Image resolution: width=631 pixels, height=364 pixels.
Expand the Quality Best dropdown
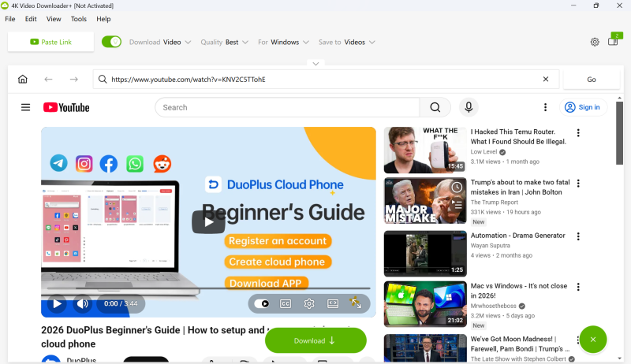[225, 42]
